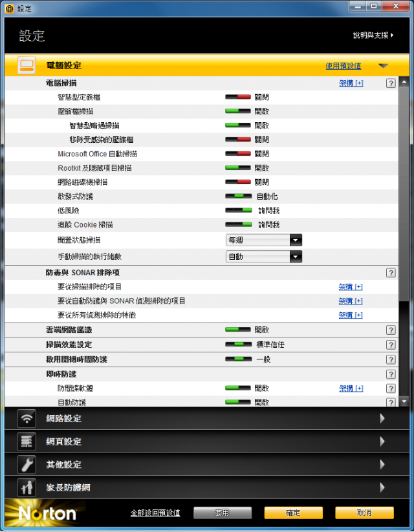This screenshot has height=532, width=414.
Task: Select 網頁設定 section header
Action: (207, 442)
